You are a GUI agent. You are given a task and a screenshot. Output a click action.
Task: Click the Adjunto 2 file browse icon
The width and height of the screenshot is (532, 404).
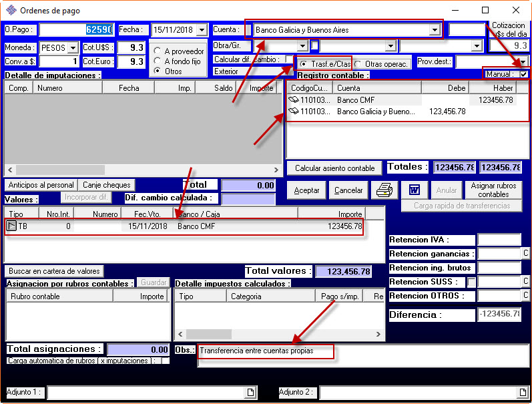pyautogui.click(x=523, y=392)
